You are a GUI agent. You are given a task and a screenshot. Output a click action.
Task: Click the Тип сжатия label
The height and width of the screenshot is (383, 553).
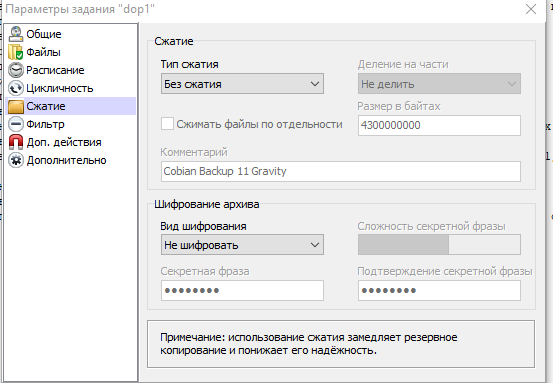coord(189,64)
